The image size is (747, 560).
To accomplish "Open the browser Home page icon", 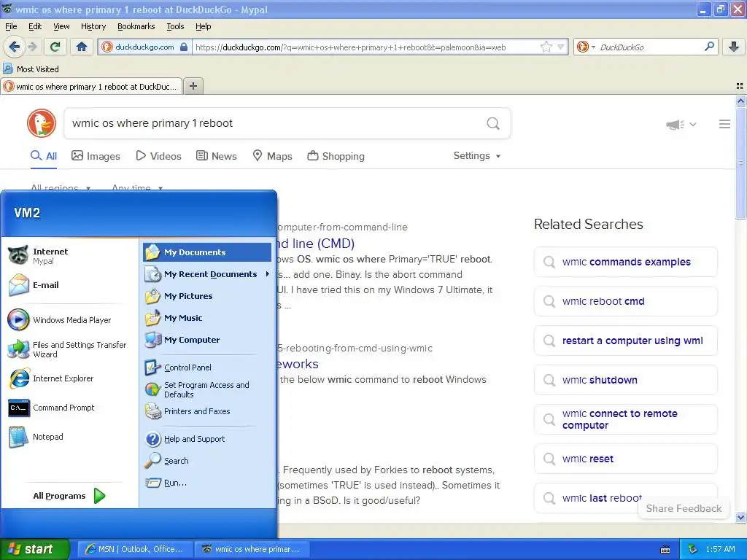I will 82,47.
